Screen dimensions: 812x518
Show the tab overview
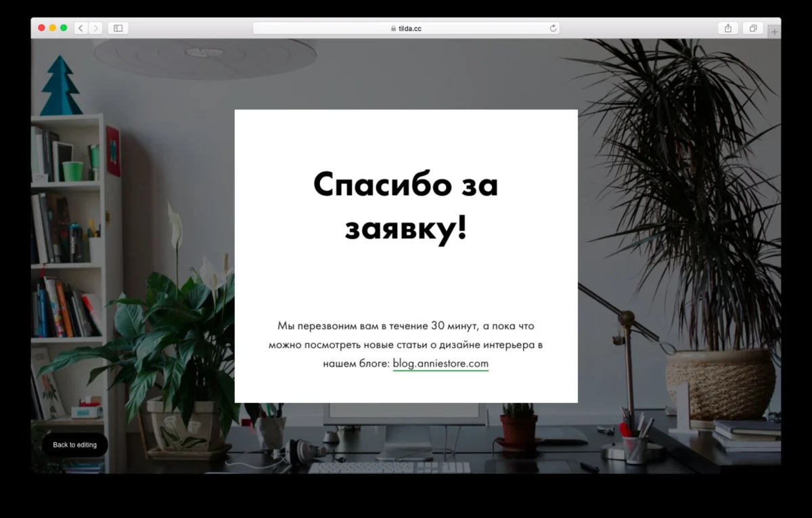[752, 28]
